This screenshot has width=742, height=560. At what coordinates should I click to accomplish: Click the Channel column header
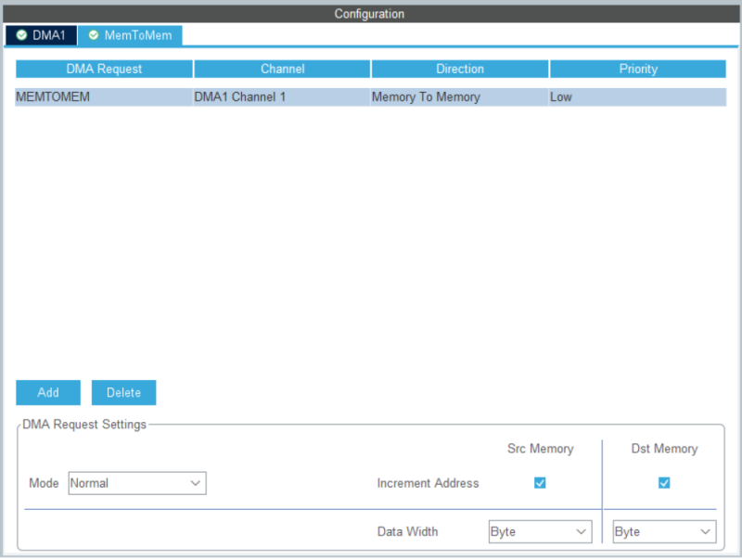click(x=282, y=68)
